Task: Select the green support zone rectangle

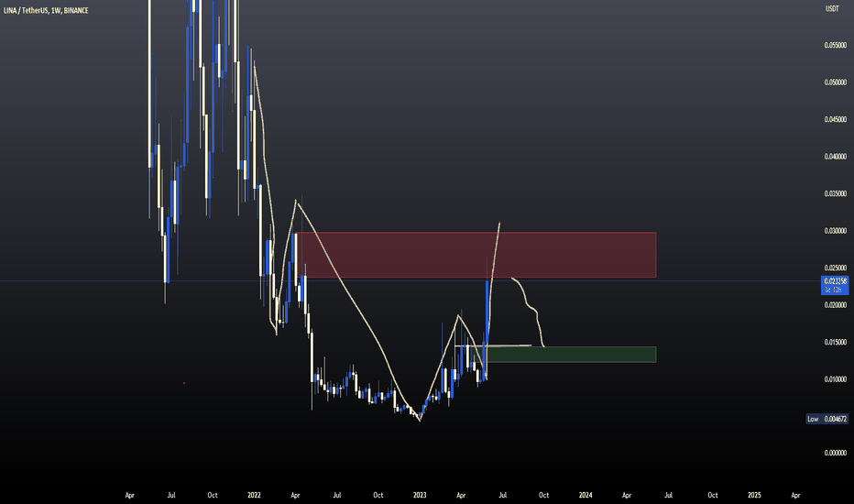Action: 564,354
